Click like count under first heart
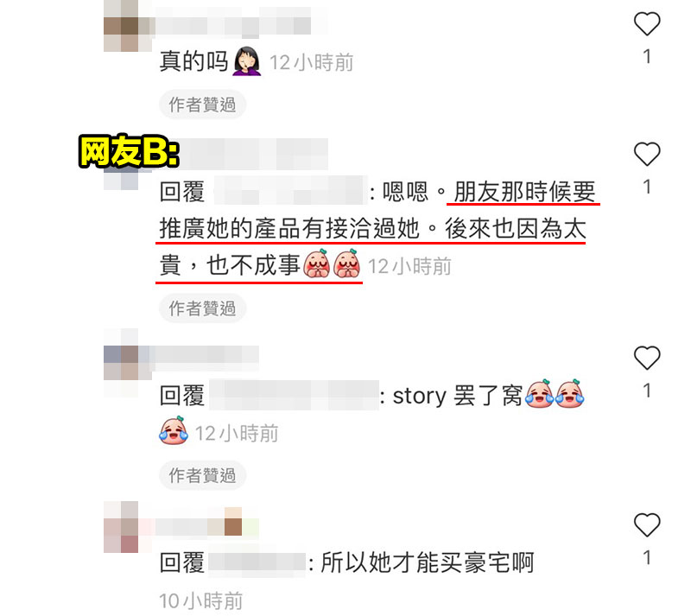 pos(647,56)
